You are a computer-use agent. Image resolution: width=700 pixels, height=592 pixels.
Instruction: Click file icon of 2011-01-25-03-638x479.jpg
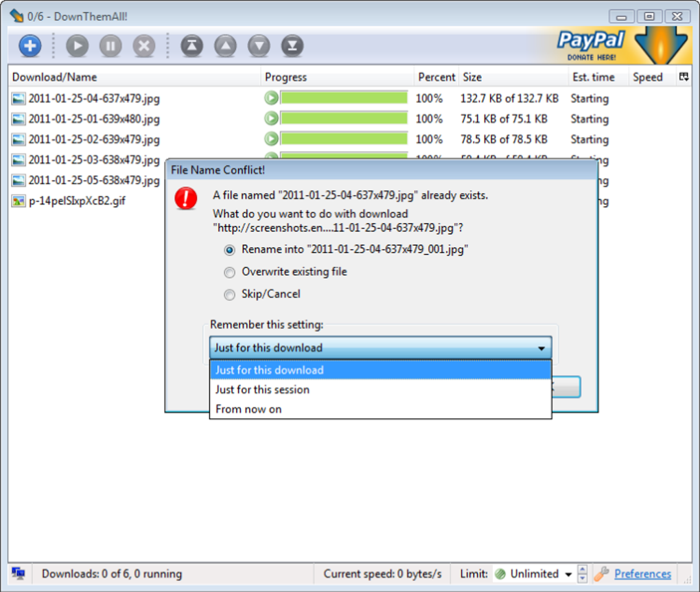point(19,159)
